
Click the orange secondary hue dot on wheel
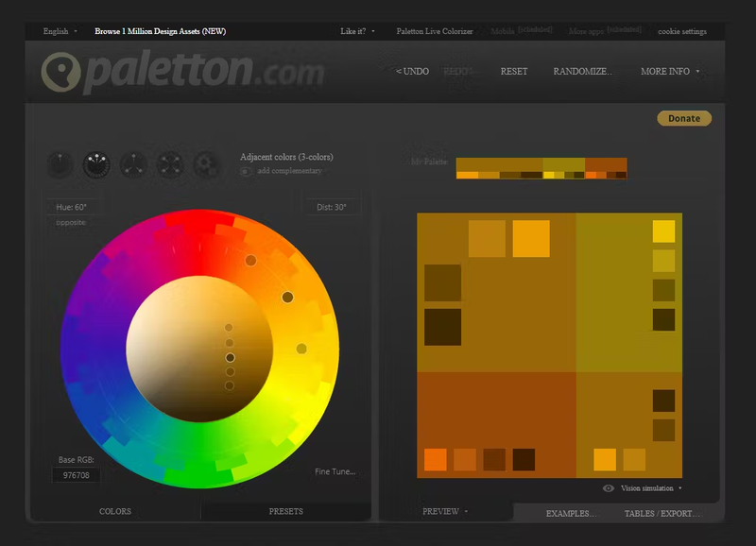[250, 260]
